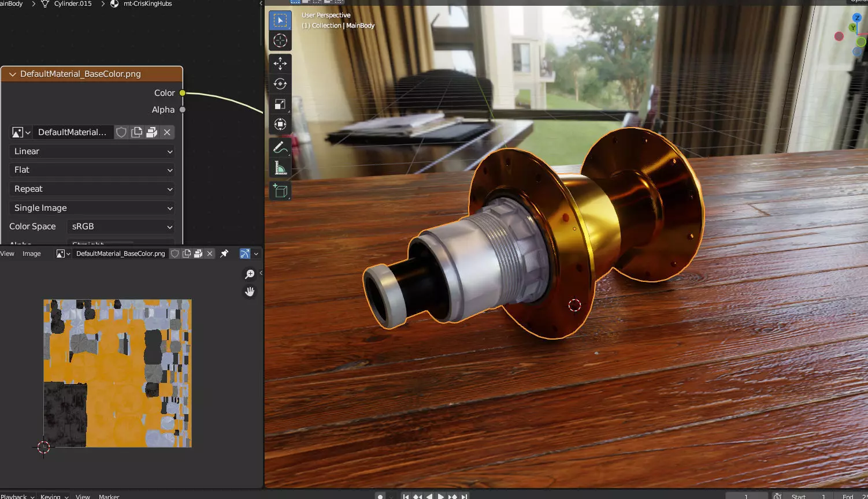868x499 pixels.
Task: Jump to next keyframe
Action: tap(452, 496)
